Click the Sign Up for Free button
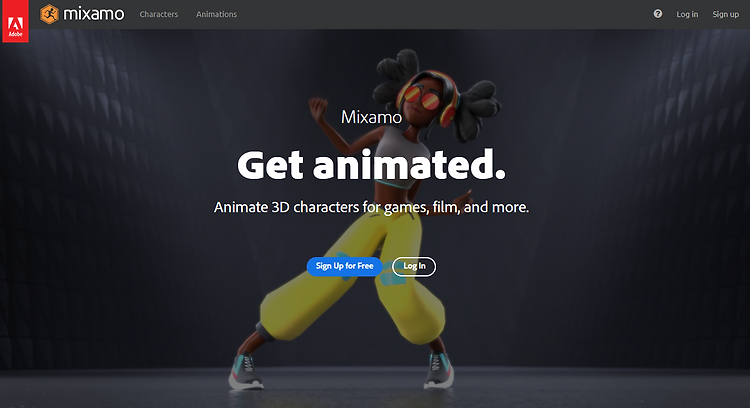The image size is (750, 408). 344,266
